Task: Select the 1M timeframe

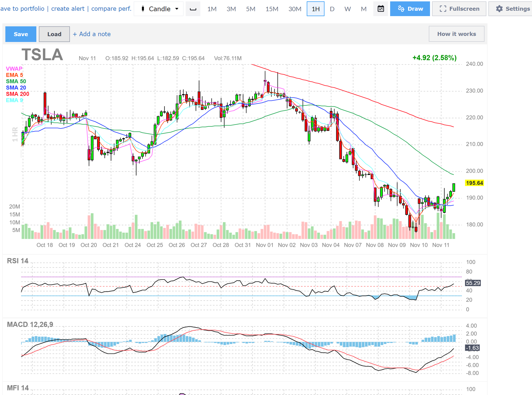Action: (212, 9)
